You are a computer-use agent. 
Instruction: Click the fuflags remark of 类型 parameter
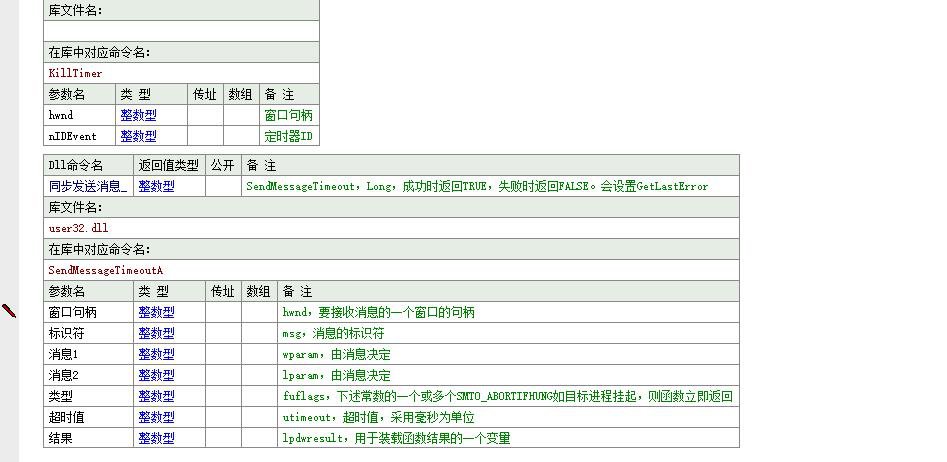coord(507,396)
